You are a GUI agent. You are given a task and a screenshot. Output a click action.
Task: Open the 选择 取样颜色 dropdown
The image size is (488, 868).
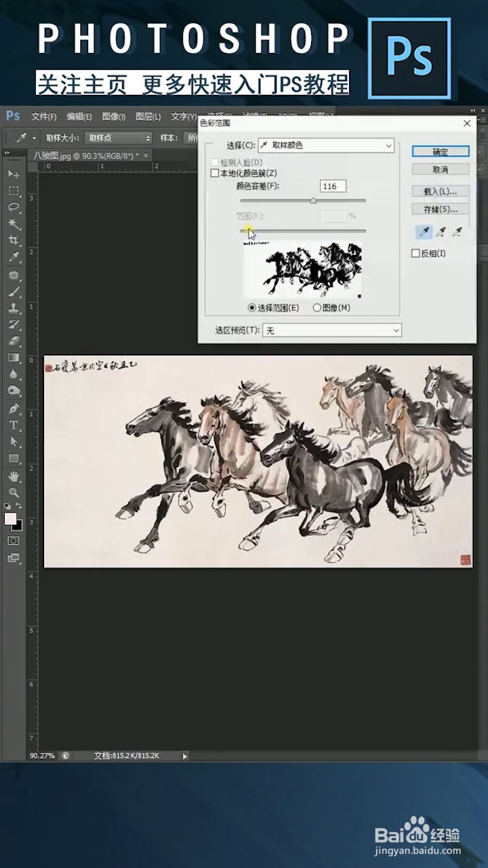(326, 145)
